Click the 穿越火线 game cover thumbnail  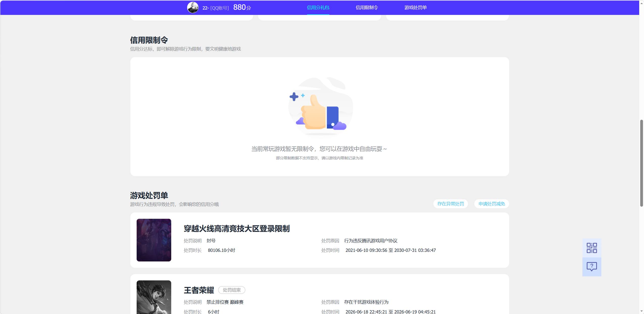(154, 240)
